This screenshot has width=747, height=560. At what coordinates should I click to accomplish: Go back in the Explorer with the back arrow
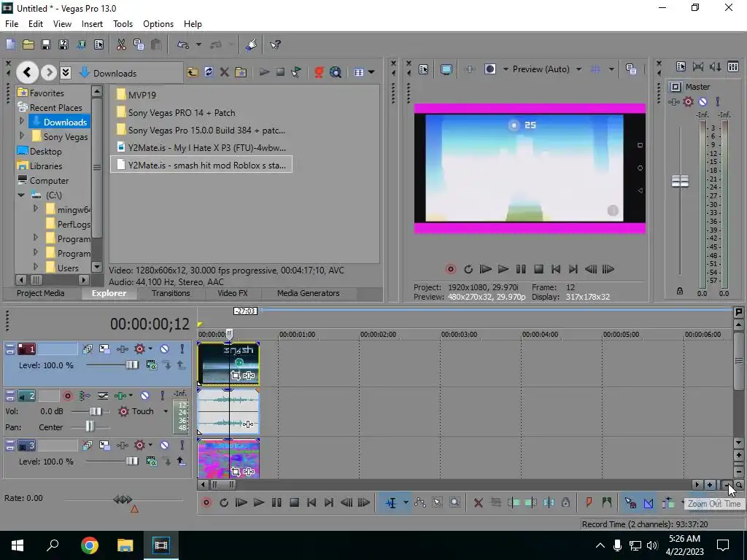[x=27, y=72]
